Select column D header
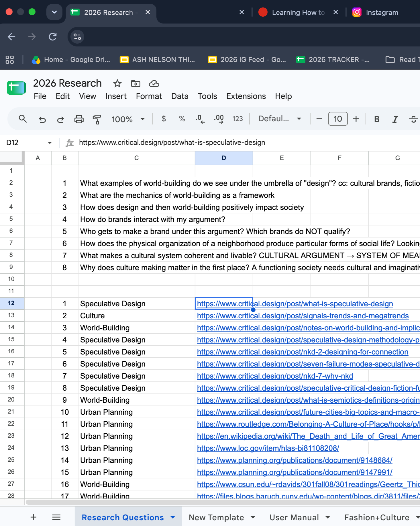 tap(224, 158)
